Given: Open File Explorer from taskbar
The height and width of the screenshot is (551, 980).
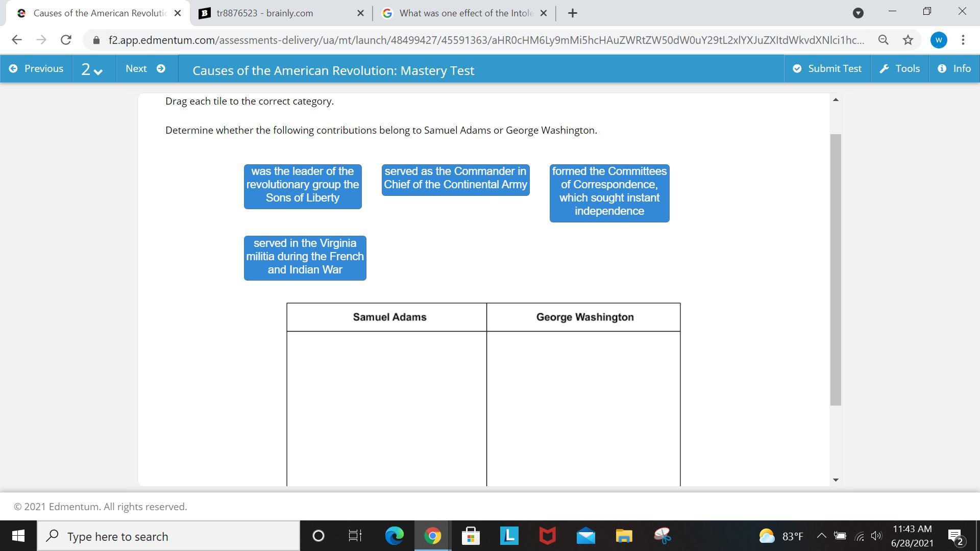Looking at the screenshot, I should (624, 536).
